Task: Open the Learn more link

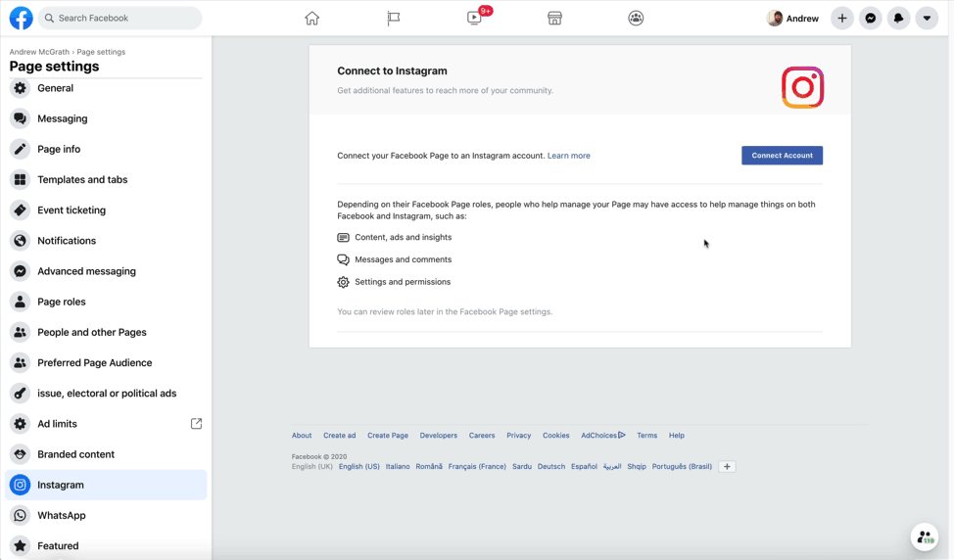Action: [568, 156]
